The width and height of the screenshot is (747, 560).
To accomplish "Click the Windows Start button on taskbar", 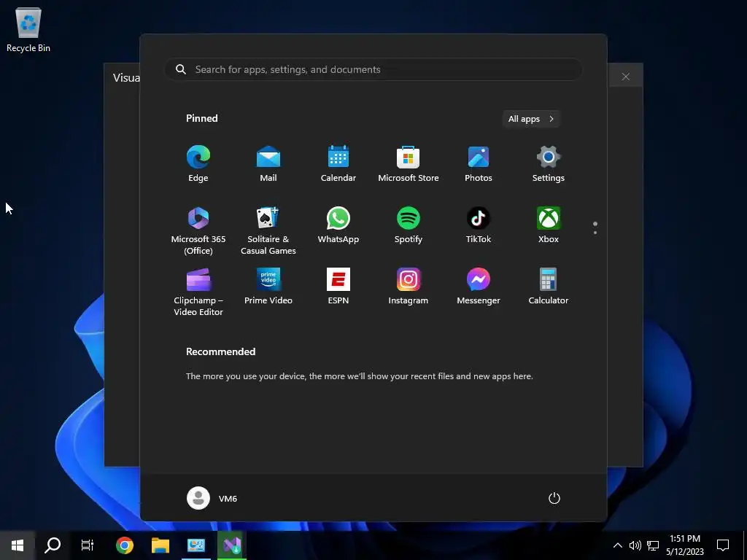I will 18,545.
